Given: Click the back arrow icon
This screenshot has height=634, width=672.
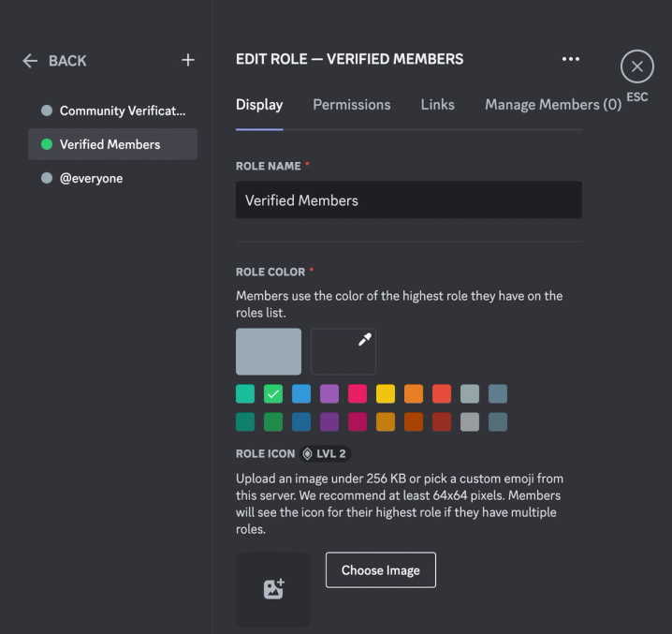Looking at the screenshot, I should coord(30,61).
